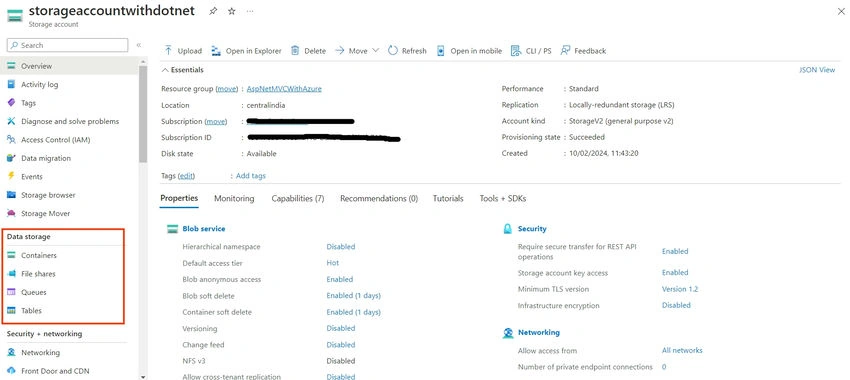850x380 pixels.
Task: Click the Queues icon
Action: 11,292
